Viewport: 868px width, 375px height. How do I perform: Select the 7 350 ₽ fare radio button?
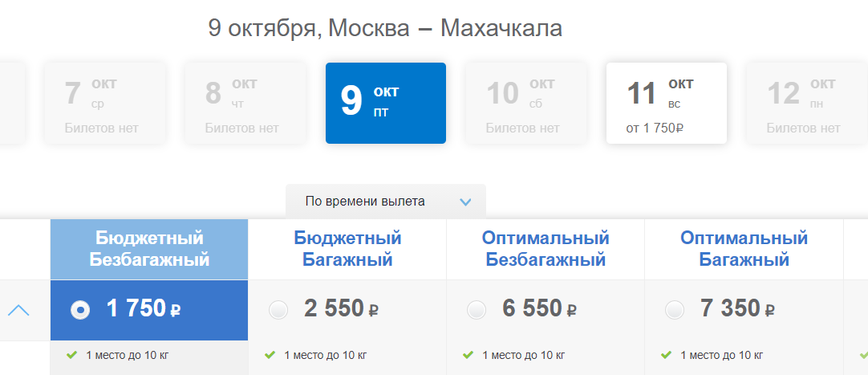(x=674, y=310)
